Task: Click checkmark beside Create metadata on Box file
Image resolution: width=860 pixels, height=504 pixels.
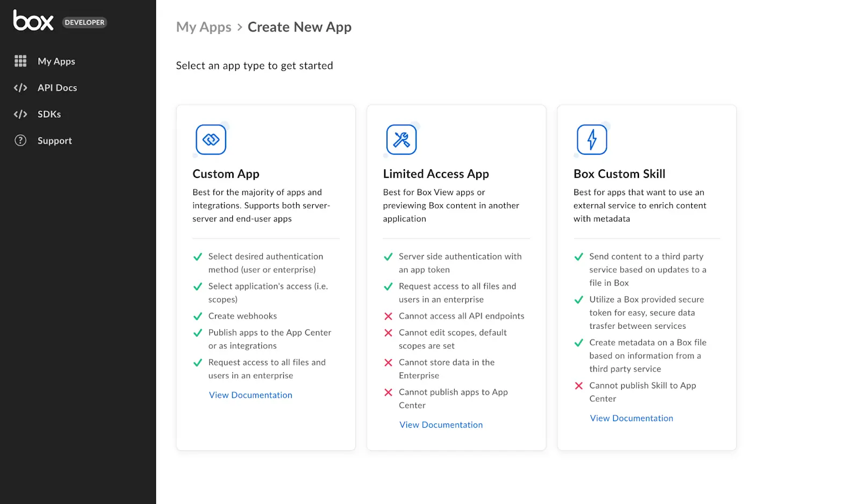Action: coord(579,343)
